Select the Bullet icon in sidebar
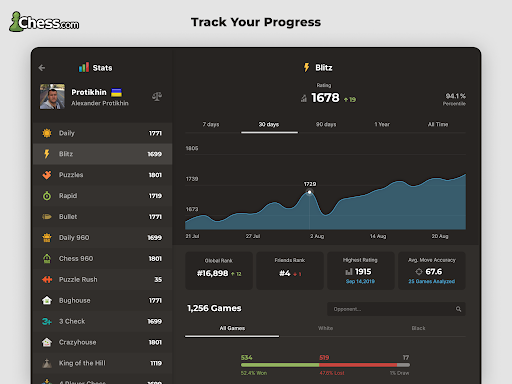 point(47,217)
